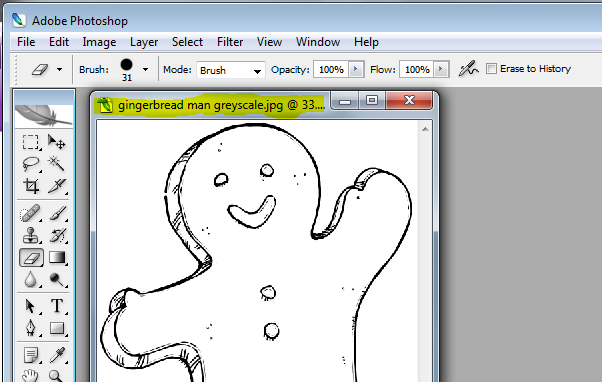The width and height of the screenshot is (602, 382).
Task: Click the Flow 100% input field
Action: coord(417,69)
